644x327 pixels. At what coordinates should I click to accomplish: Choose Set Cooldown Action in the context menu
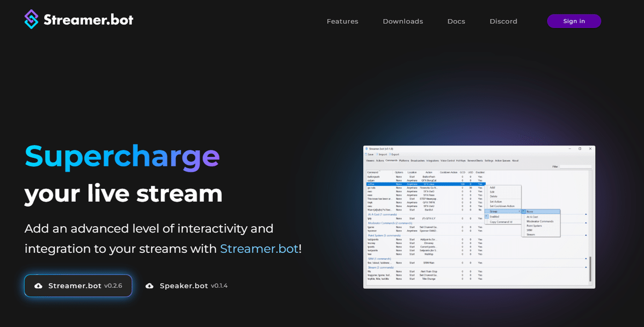pyautogui.click(x=502, y=206)
